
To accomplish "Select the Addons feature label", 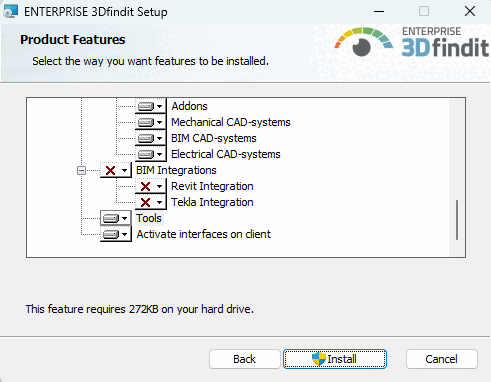I will (x=189, y=106).
